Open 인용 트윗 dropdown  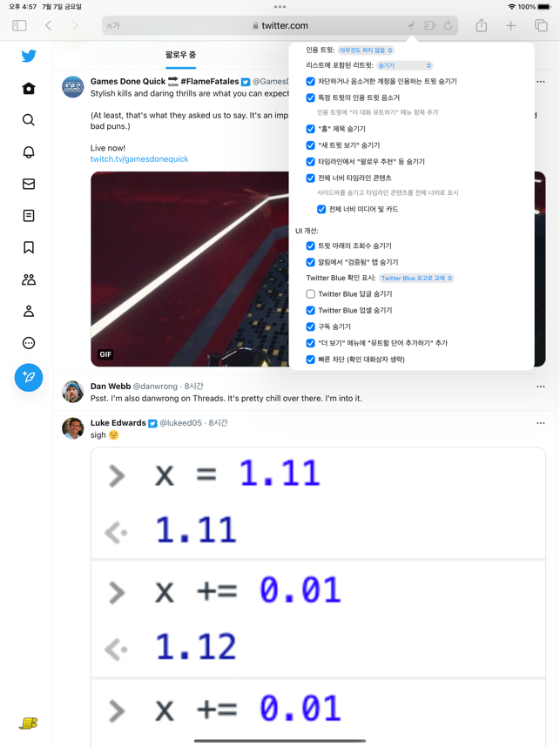pos(366,50)
